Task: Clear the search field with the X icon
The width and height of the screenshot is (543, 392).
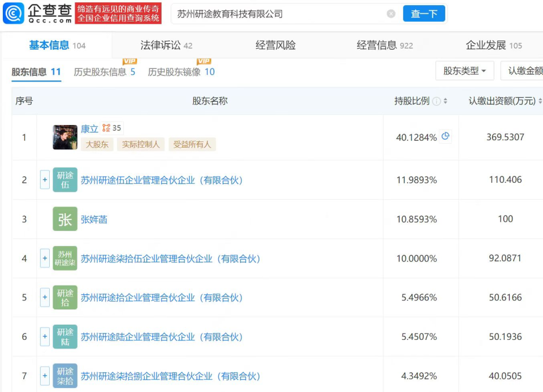Action: (x=391, y=14)
